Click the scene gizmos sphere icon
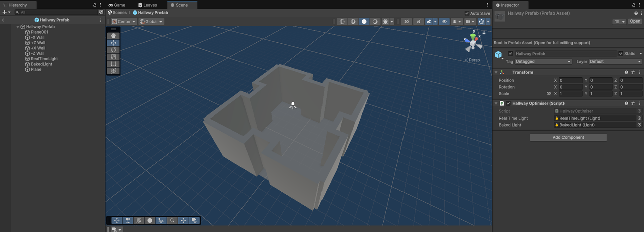The height and width of the screenshot is (232, 644). tap(481, 22)
